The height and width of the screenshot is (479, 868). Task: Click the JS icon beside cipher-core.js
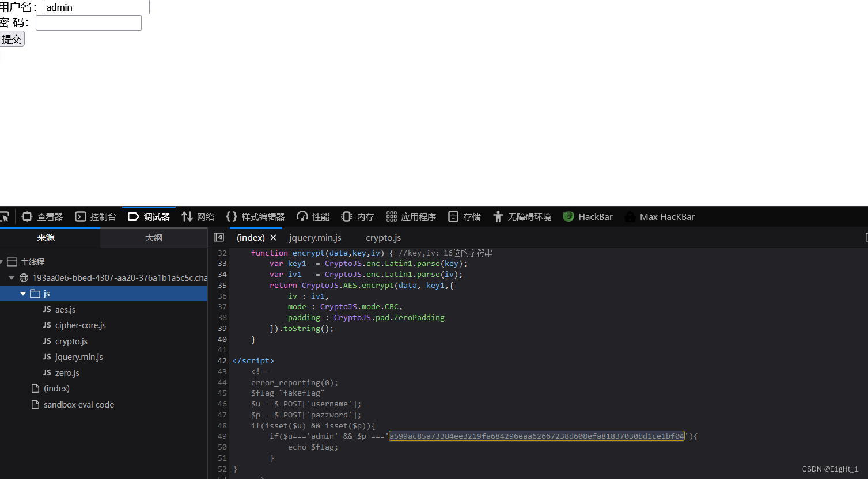47,325
